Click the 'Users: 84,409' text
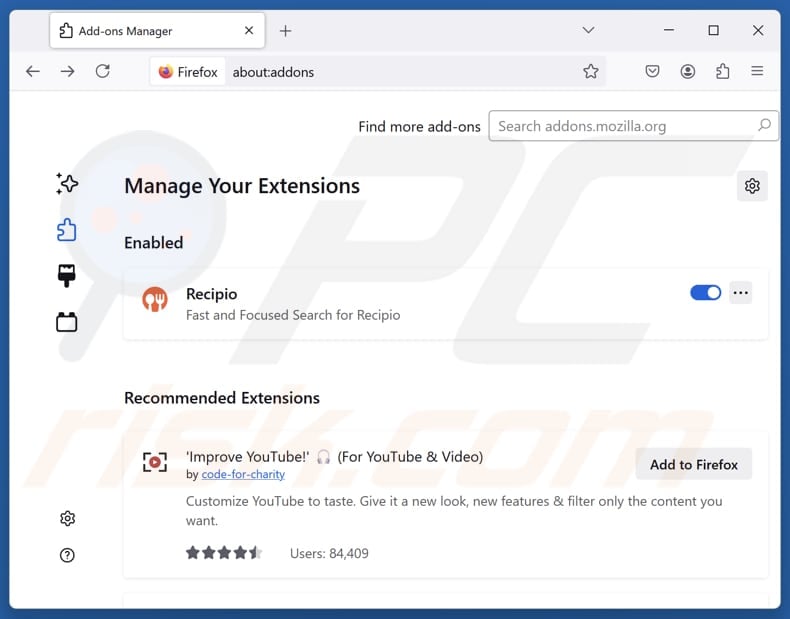Viewport: 790px width, 619px height. click(x=329, y=554)
